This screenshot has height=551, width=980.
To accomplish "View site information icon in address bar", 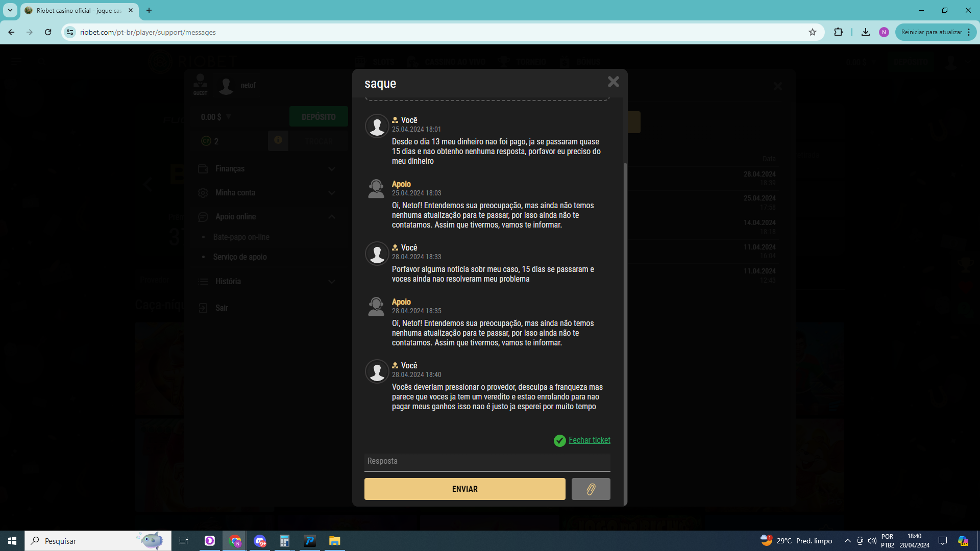I will click(70, 32).
